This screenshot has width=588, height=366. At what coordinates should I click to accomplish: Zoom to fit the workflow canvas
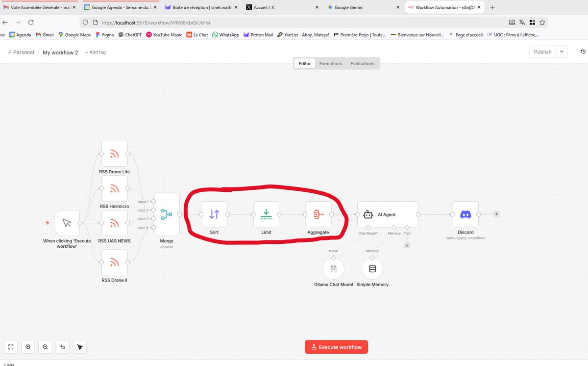11,347
